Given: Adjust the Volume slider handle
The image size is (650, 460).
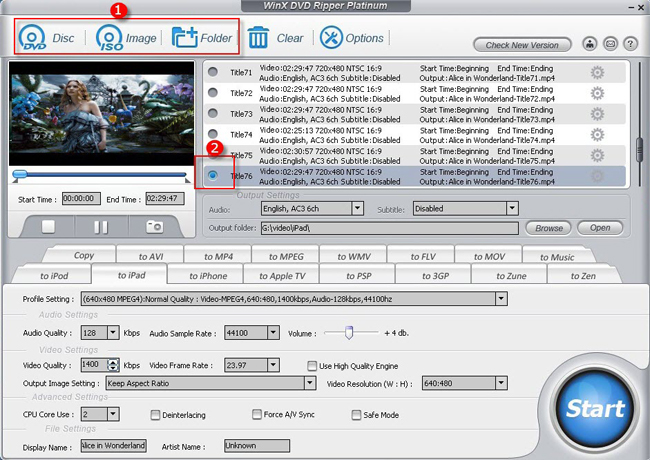Looking at the screenshot, I should pos(349,332).
